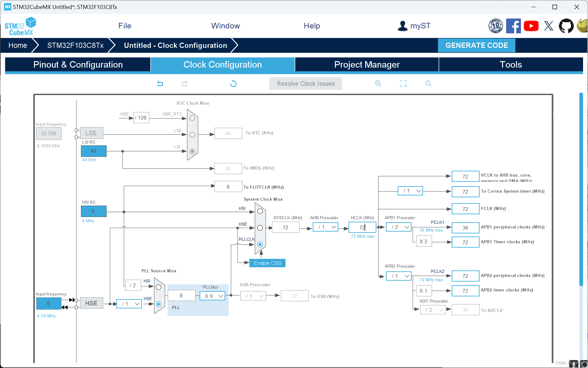Image resolution: width=588 pixels, height=368 pixels.
Task: Switch to Tools tab
Action: click(x=511, y=65)
